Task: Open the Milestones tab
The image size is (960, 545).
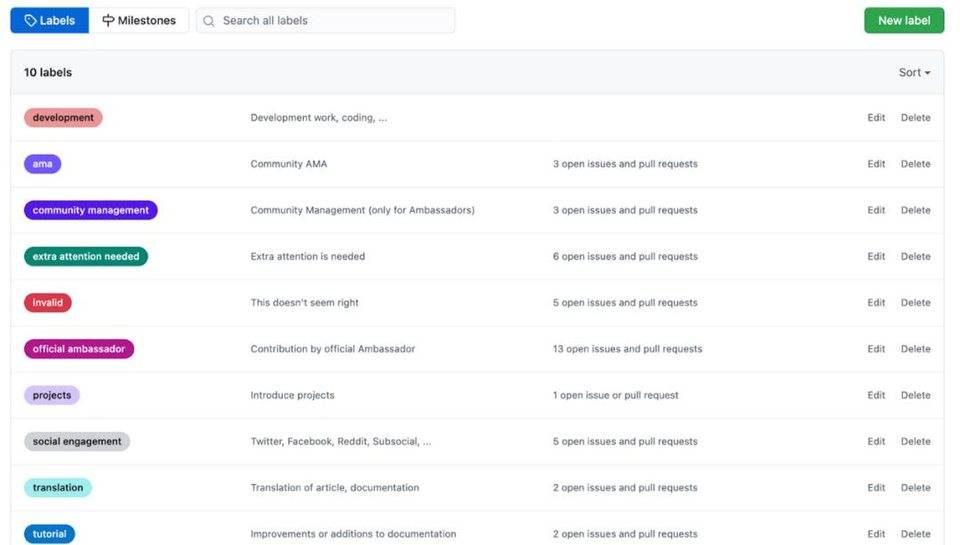Action: click(139, 21)
